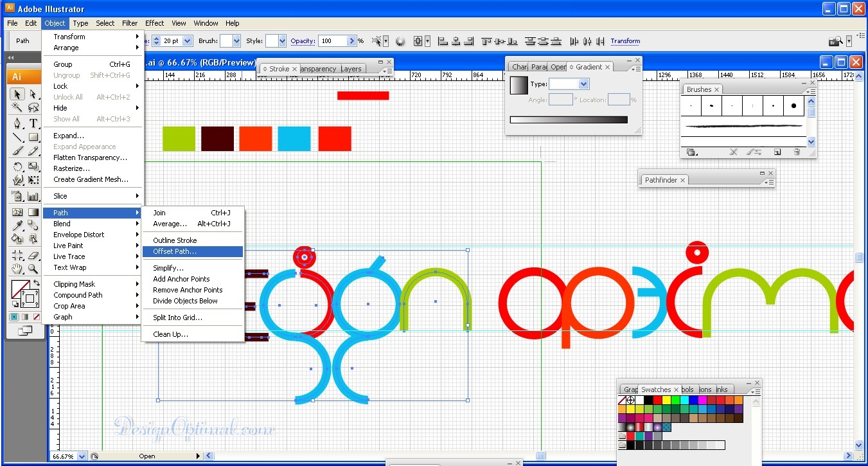The height and width of the screenshot is (466, 868).
Task: Open the Brushes panel options menu
Action: (x=811, y=92)
